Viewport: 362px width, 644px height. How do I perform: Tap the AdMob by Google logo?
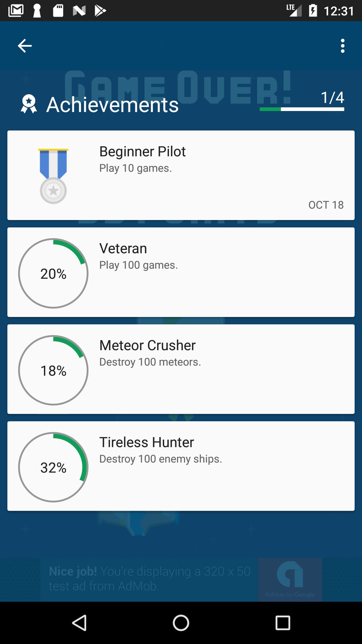tap(290, 579)
